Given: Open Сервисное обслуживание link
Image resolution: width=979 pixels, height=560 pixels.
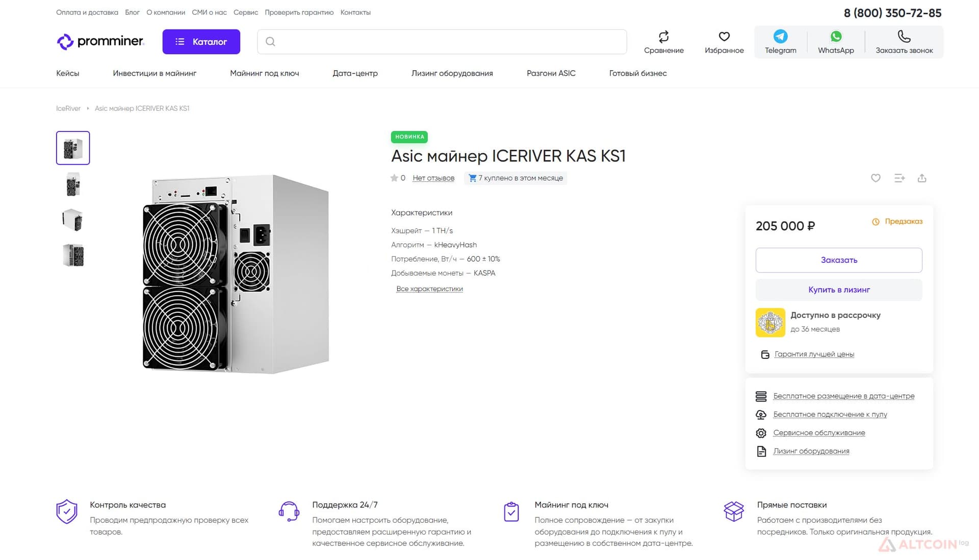Looking at the screenshot, I should click(x=819, y=433).
